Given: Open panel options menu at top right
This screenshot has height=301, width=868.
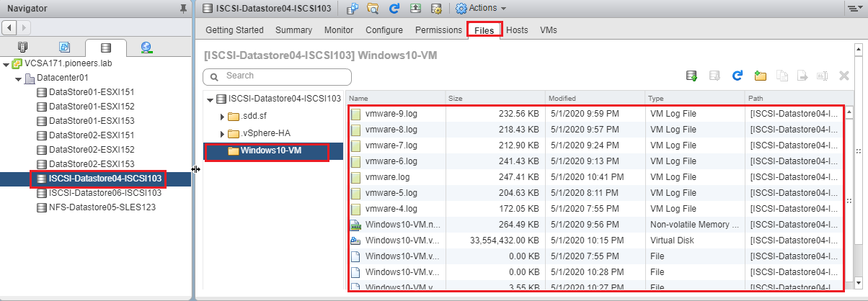Looking at the screenshot, I should tap(856, 9).
